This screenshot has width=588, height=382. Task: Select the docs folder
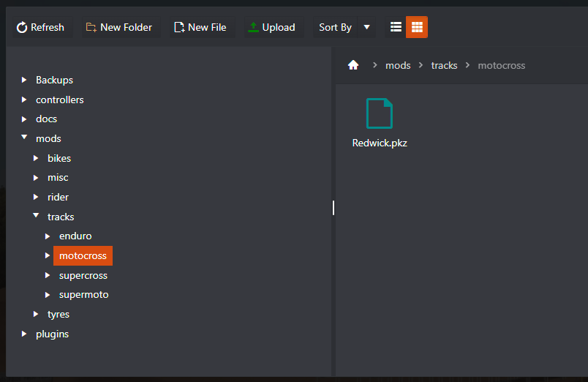(x=46, y=119)
